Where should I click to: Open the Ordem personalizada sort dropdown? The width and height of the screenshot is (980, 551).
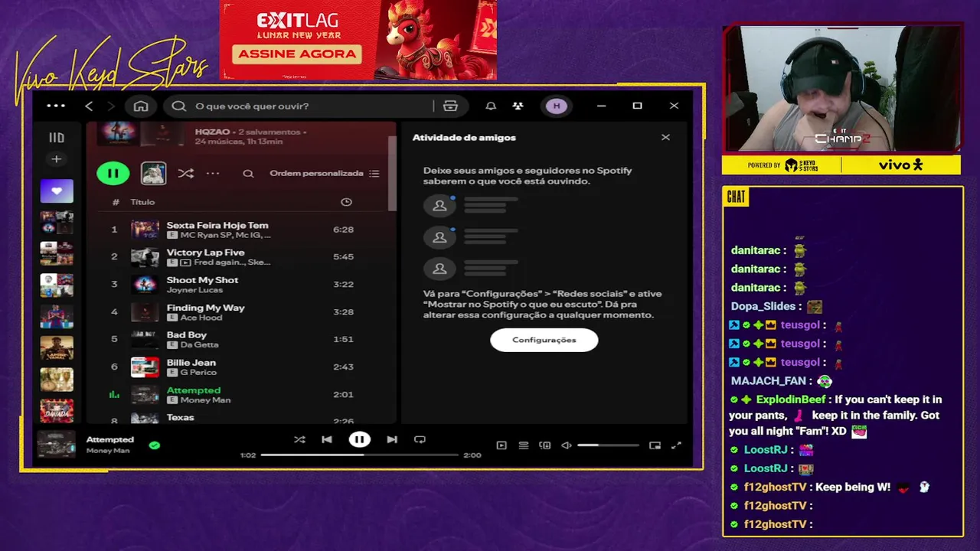point(324,174)
